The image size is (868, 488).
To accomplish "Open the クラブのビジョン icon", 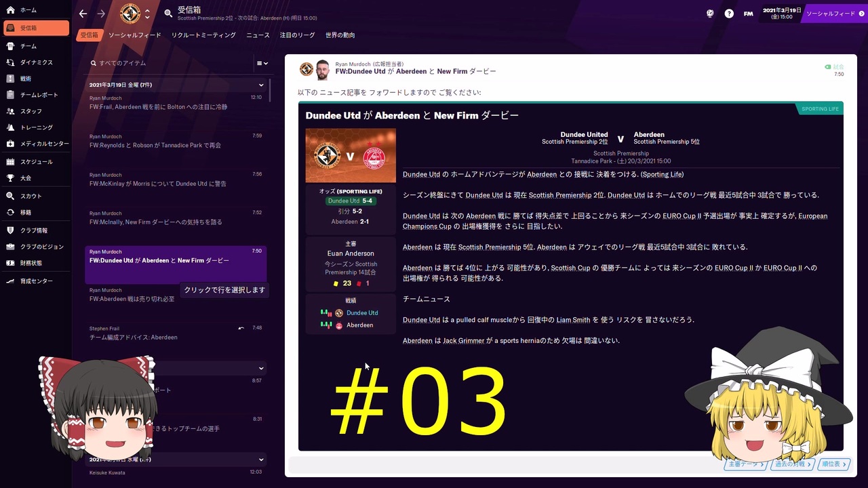I will click(10, 247).
